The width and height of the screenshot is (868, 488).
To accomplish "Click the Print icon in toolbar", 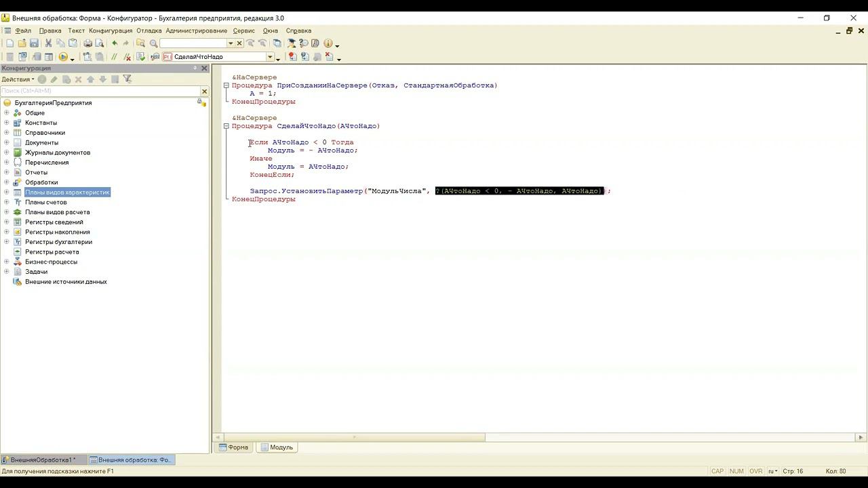I will click(x=87, y=43).
